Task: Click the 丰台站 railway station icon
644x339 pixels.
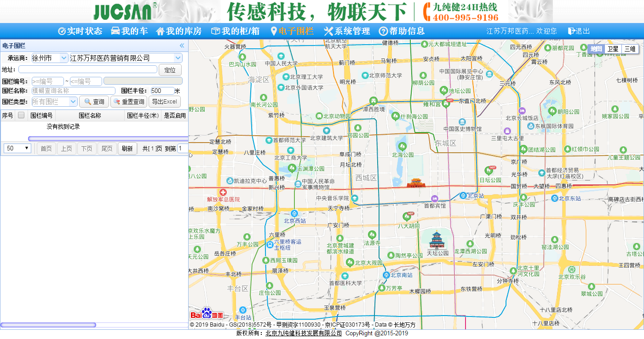Action: [x=242, y=310]
